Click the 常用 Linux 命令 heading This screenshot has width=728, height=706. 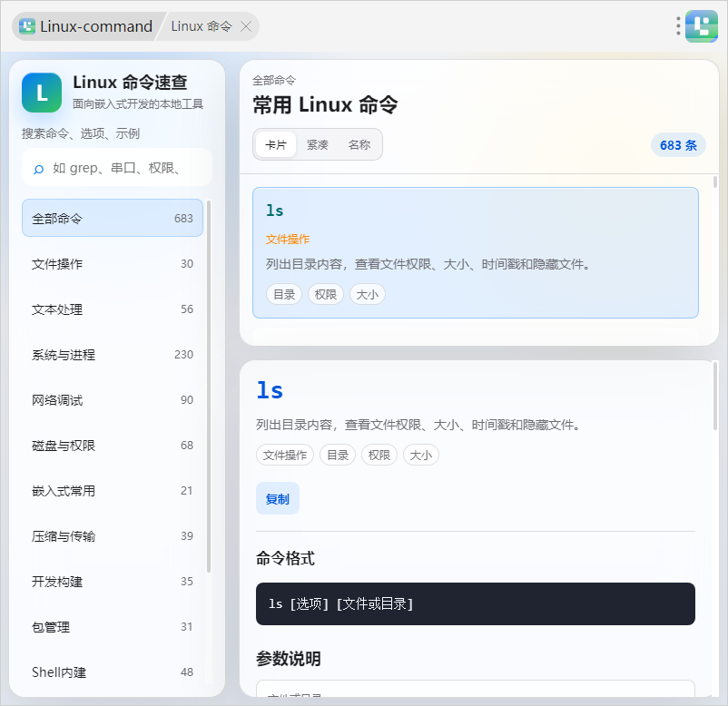pyautogui.click(x=325, y=104)
